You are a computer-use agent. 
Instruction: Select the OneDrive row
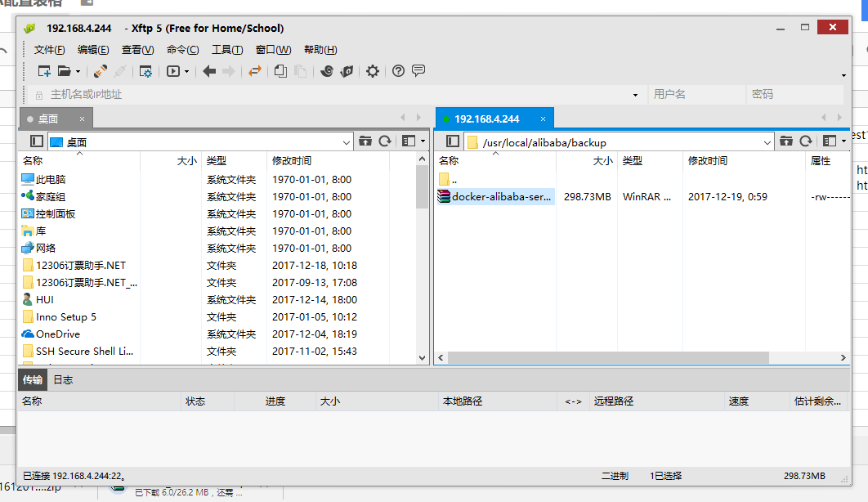[51, 334]
